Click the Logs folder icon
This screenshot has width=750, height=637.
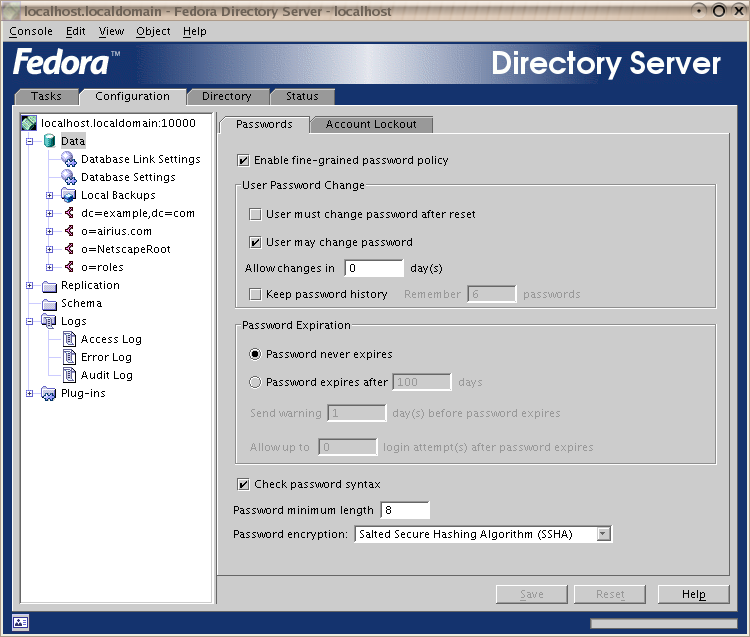pos(49,321)
